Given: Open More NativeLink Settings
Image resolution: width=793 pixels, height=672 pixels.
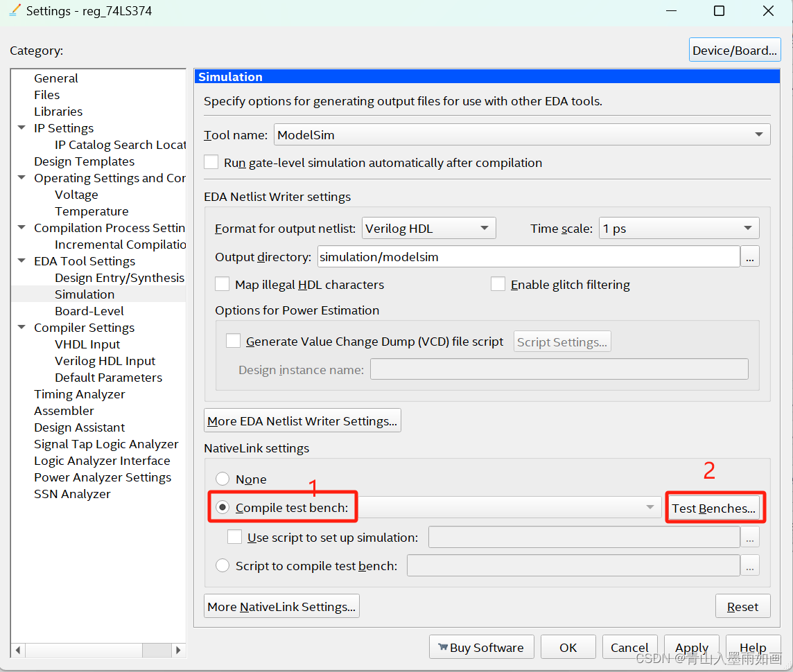Looking at the screenshot, I should click(x=281, y=606).
